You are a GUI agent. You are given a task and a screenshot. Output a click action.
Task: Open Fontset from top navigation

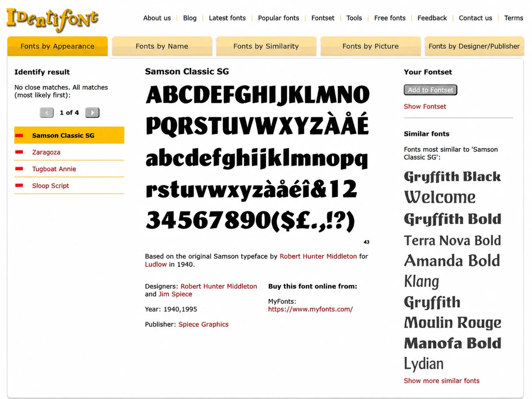point(323,18)
